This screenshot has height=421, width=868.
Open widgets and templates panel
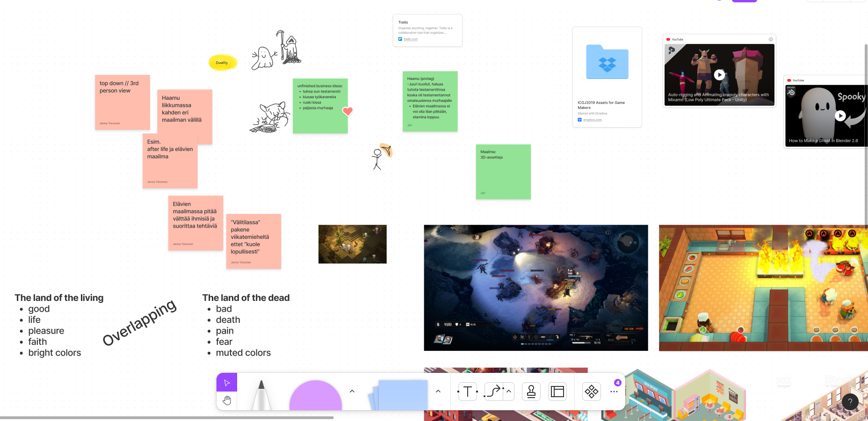[592, 392]
